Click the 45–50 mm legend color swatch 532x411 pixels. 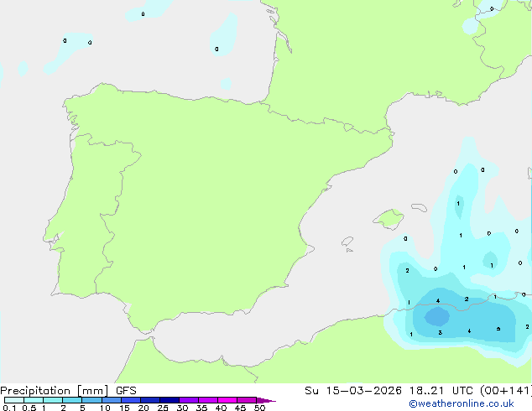click(x=247, y=400)
